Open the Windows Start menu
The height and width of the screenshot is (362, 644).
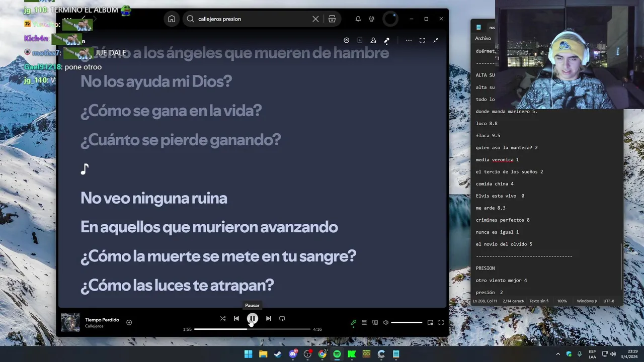[248, 354]
